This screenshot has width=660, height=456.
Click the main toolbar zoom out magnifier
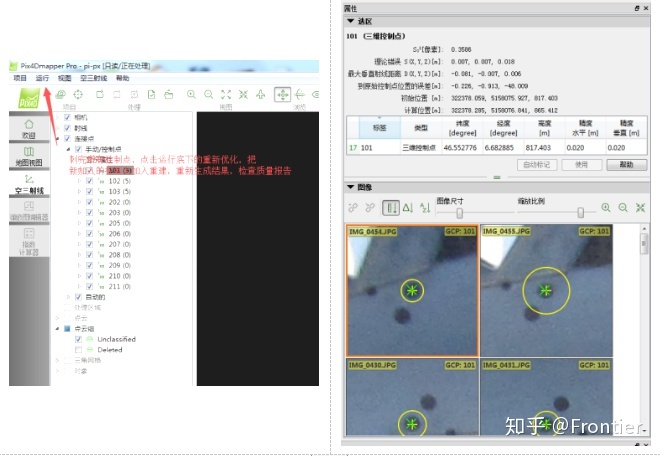[x=208, y=94]
